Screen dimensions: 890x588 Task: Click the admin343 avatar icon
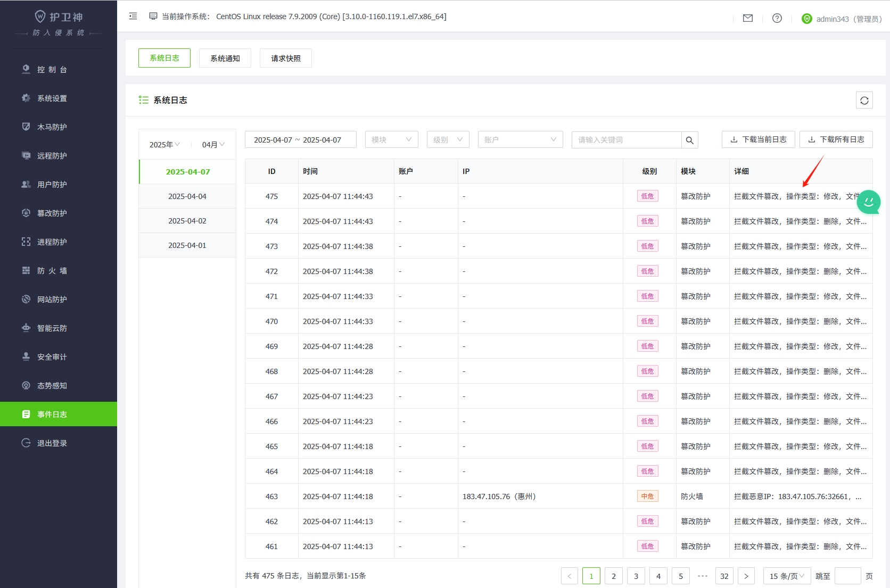(x=807, y=19)
